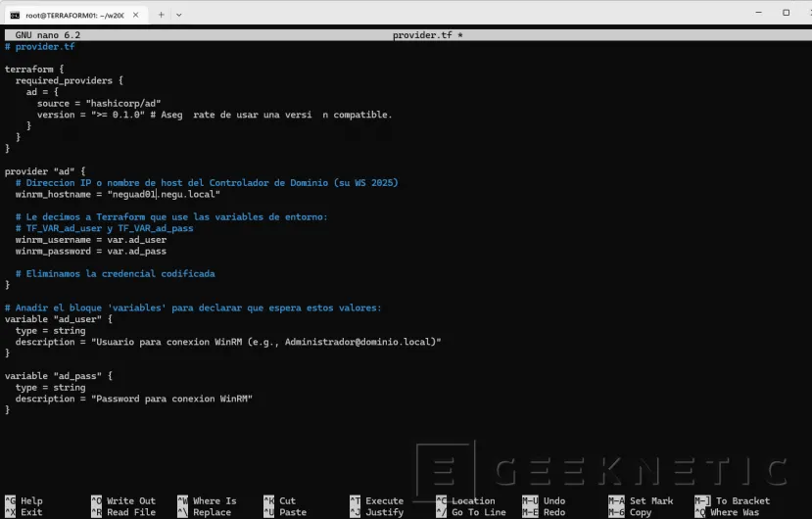Click the "neguad01.negu.local" hostname value
The width and height of the screenshot is (812, 519).
(x=164, y=194)
